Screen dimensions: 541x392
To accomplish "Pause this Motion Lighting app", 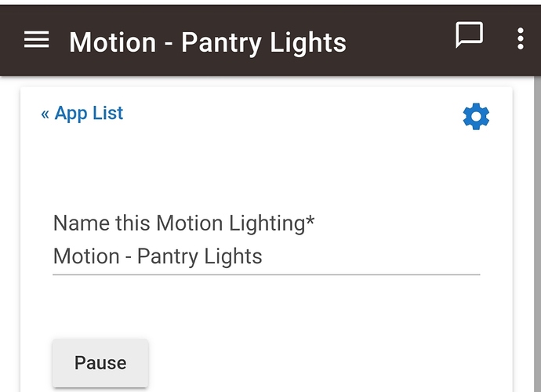I will tap(100, 363).
